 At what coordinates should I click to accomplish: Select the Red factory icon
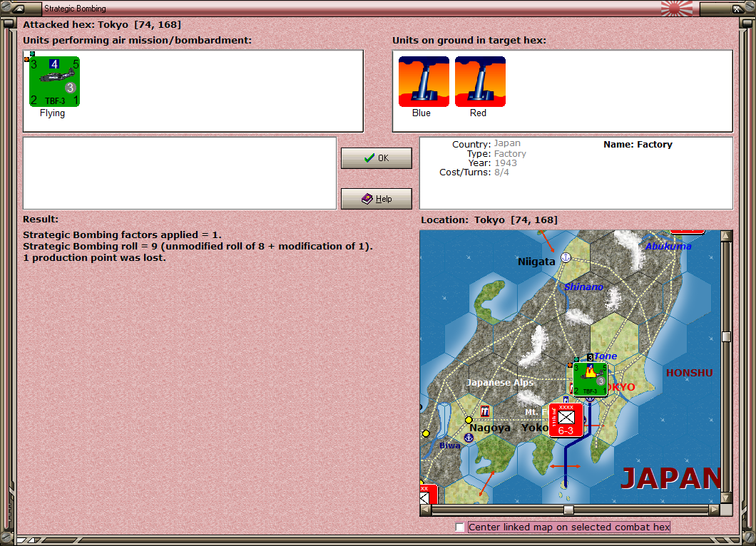tap(480, 81)
